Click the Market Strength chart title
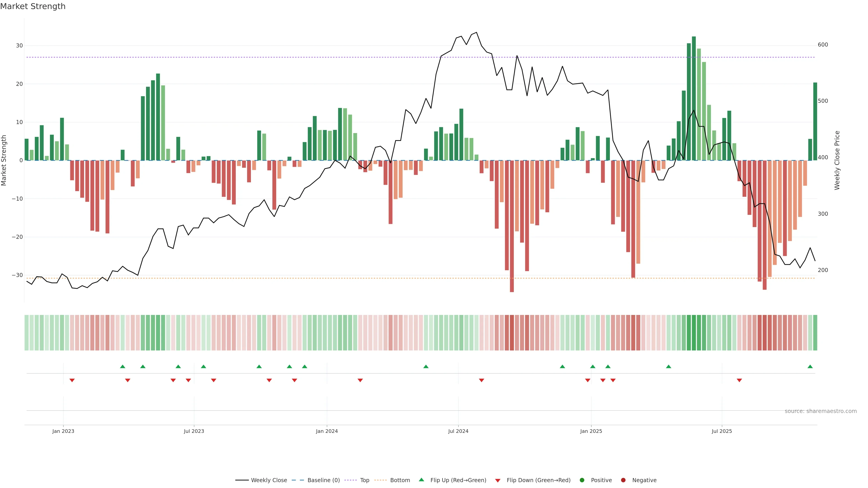Image resolution: width=868 pixels, height=488 pixels. click(x=33, y=6)
